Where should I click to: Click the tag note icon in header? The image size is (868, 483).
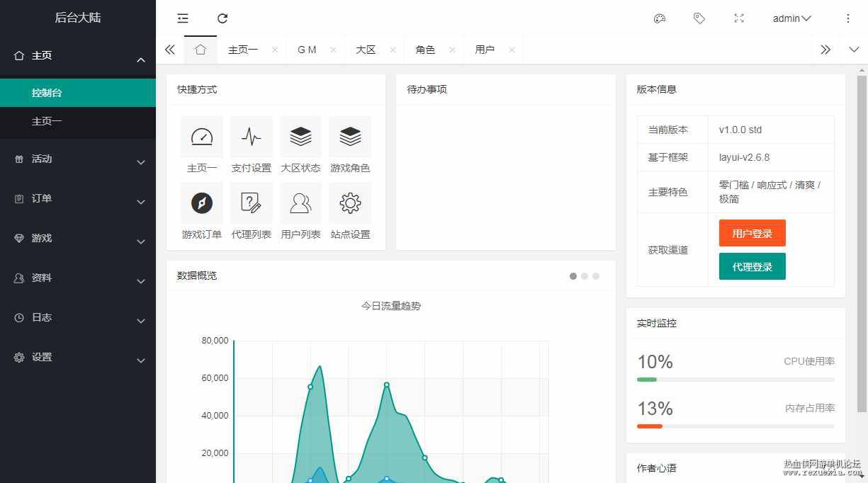[699, 18]
